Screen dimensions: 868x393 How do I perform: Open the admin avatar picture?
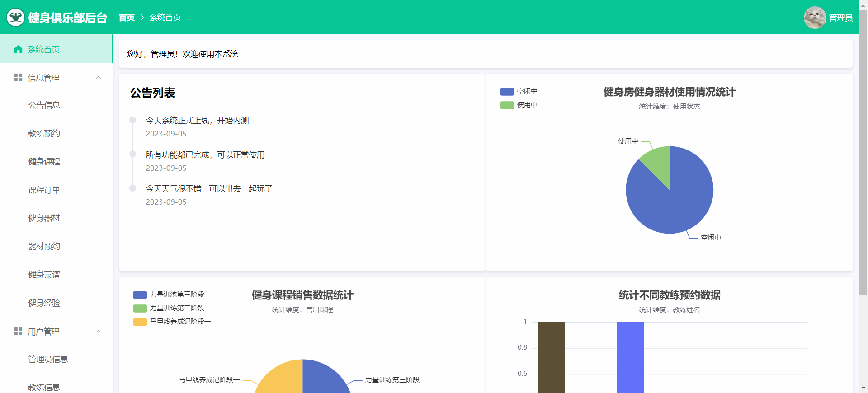coord(815,18)
